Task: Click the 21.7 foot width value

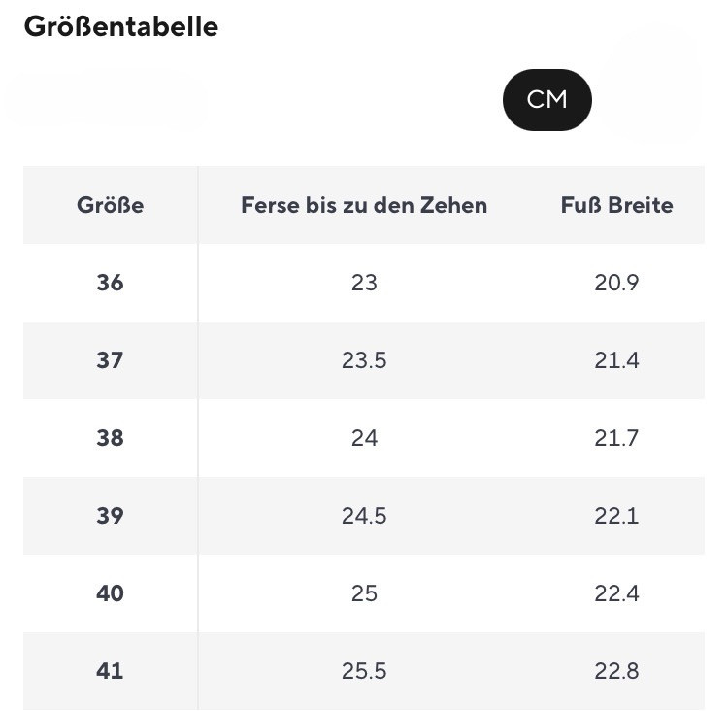Action: pyautogui.click(x=616, y=438)
